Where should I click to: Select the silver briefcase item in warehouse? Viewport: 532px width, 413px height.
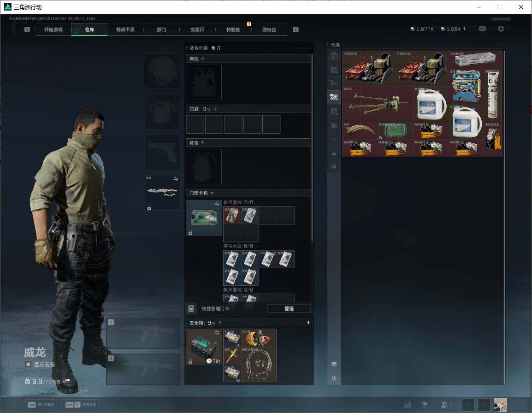click(475, 60)
